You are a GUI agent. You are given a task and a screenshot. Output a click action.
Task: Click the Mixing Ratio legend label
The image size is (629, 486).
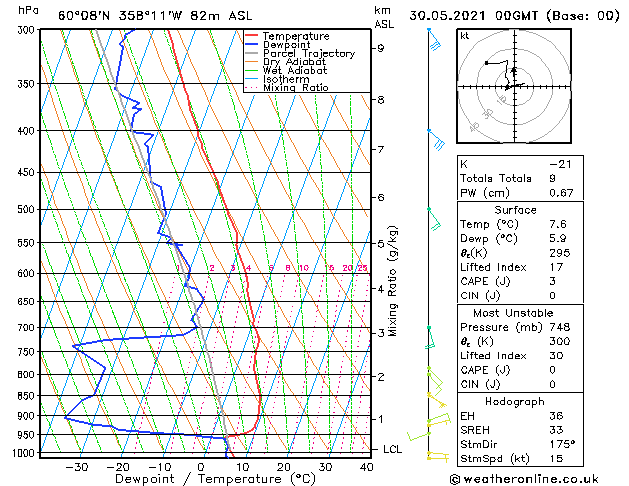coord(296,88)
